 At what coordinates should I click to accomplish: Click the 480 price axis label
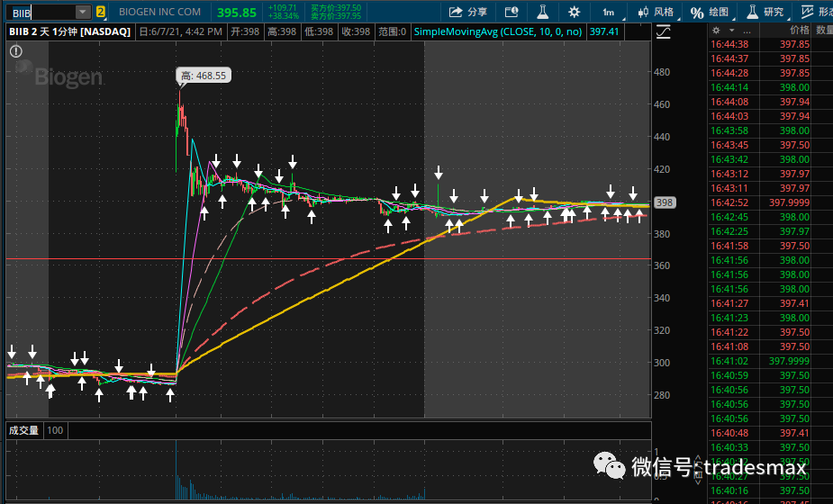[x=662, y=72]
